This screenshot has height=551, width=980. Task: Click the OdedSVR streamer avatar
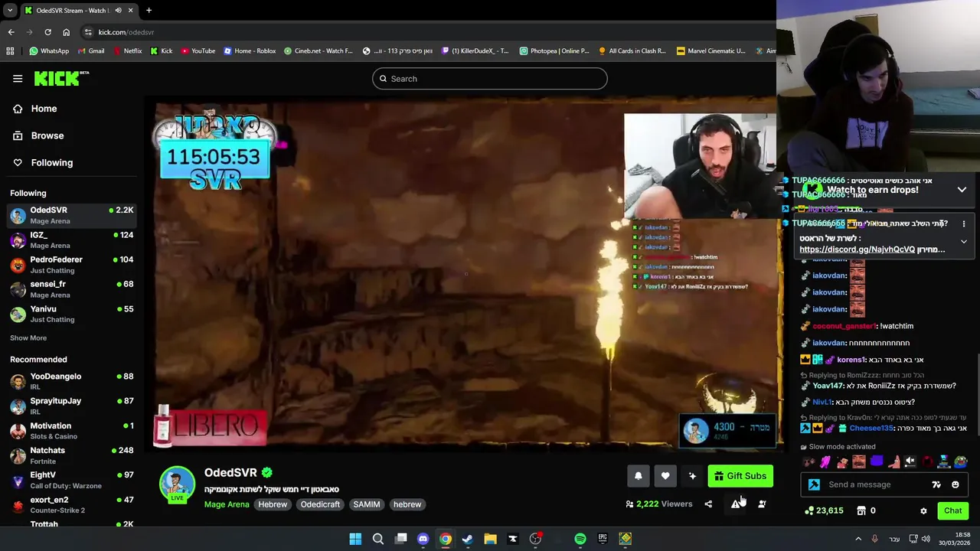click(177, 484)
